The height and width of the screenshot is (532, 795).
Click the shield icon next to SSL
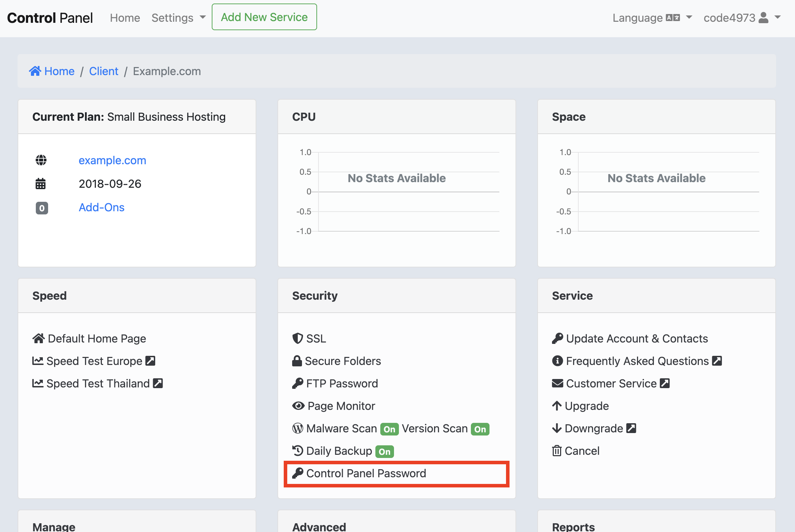tap(297, 338)
